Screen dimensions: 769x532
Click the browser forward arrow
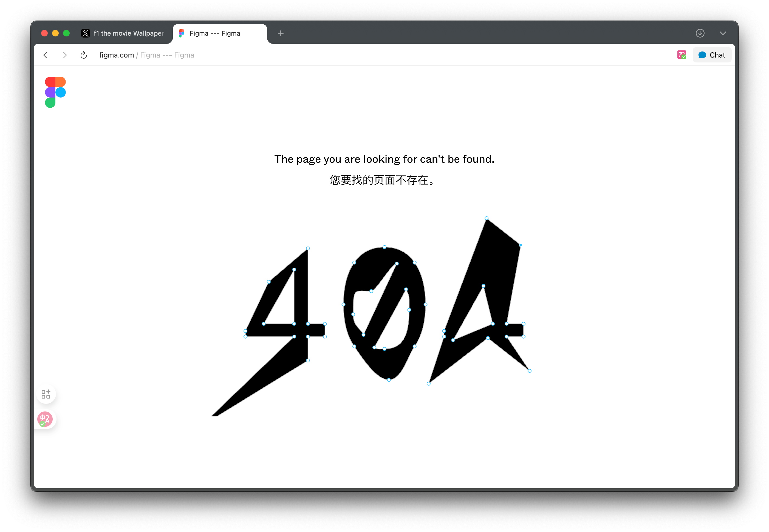(x=65, y=55)
